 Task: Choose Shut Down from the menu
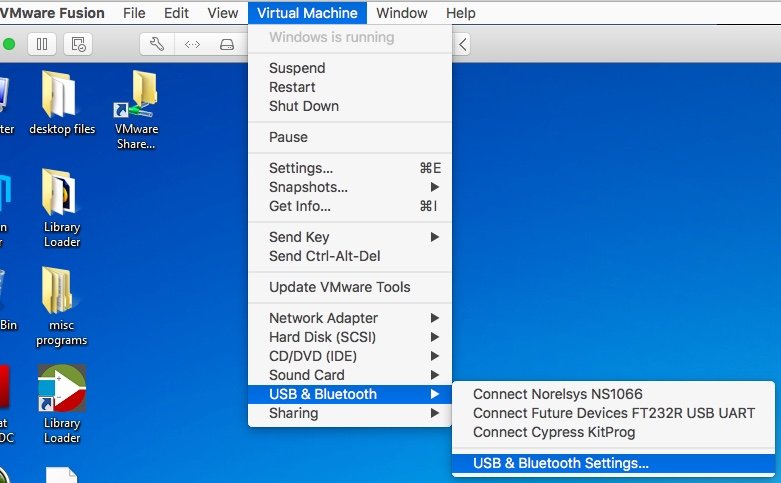click(x=350, y=106)
